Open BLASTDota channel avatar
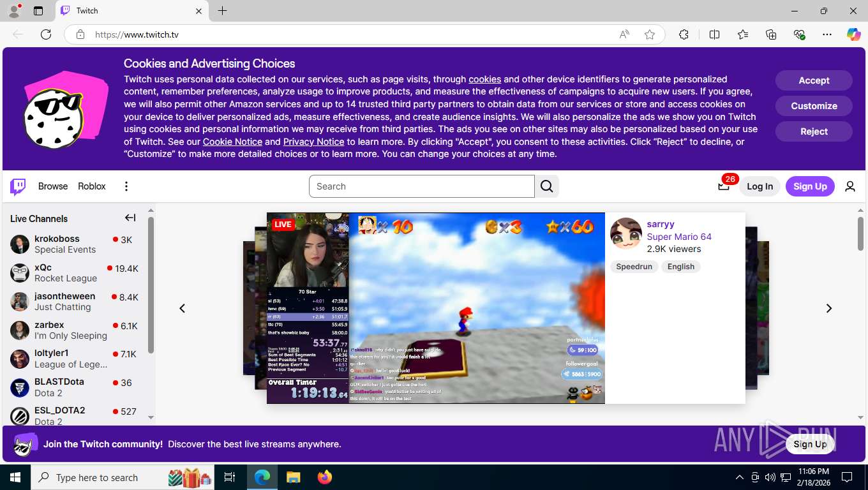The width and height of the screenshot is (868, 490). point(20,387)
